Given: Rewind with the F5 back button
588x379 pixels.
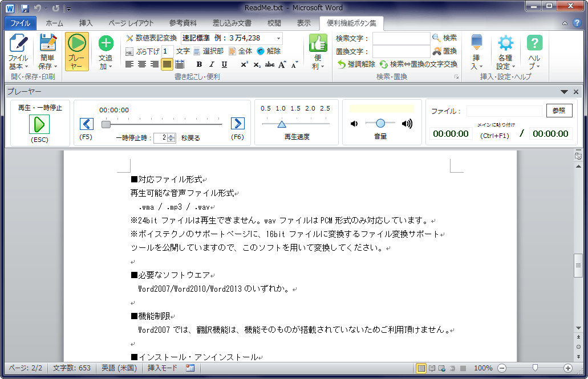Looking at the screenshot, I should tap(87, 123).
